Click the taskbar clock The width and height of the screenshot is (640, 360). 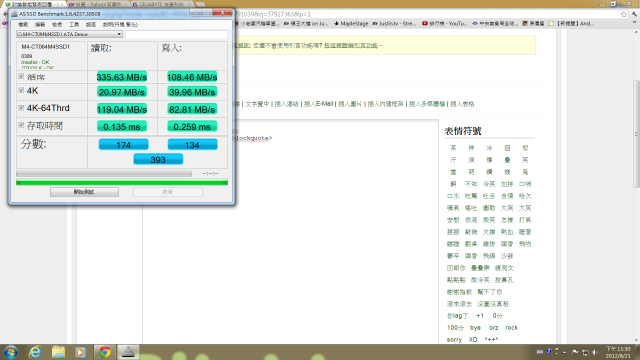coord(618,352)
